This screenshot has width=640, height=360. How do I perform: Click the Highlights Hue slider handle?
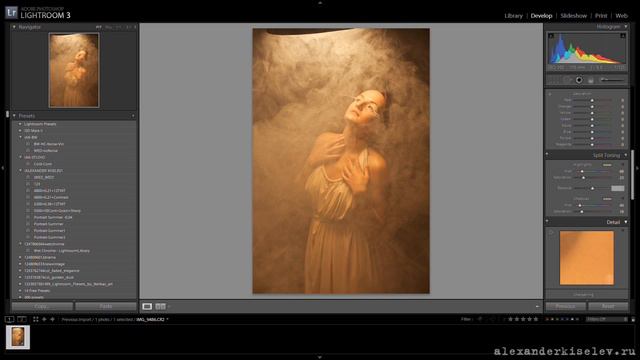582,171
